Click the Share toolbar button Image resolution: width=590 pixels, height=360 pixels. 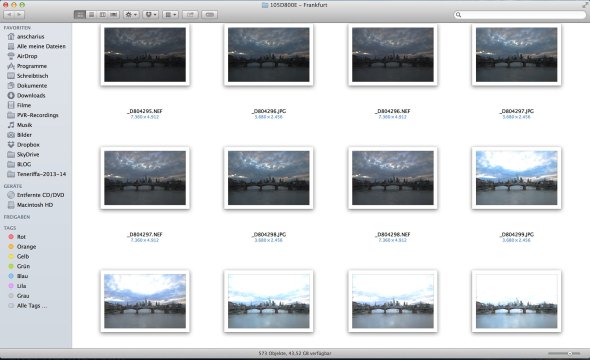190,15
